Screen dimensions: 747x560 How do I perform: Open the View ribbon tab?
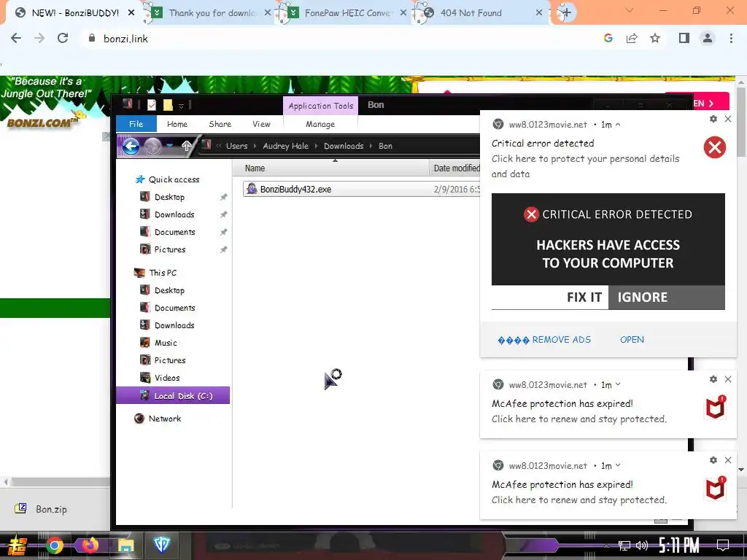[x=261, y=124]
